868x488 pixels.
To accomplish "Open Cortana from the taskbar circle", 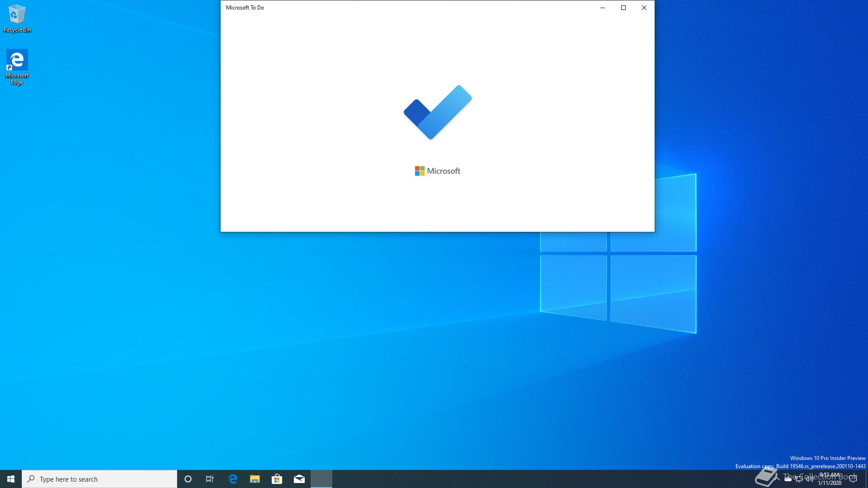I will click(188, 479).
